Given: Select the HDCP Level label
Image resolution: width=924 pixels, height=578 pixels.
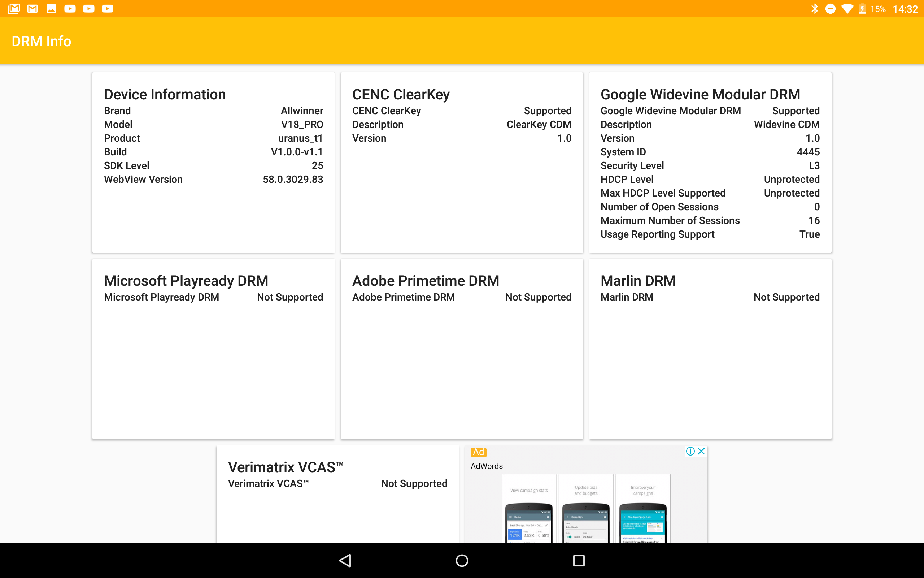Looking at the screenshot, I should 627,179.
